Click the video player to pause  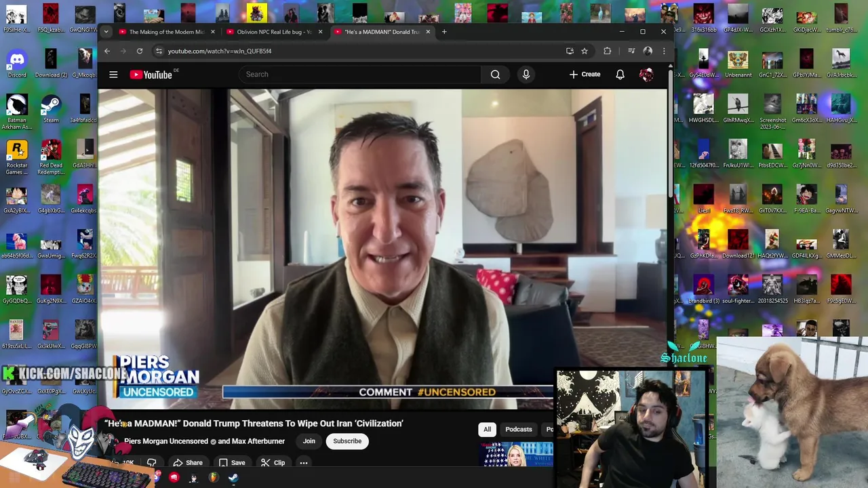click(x=383, y=249)
